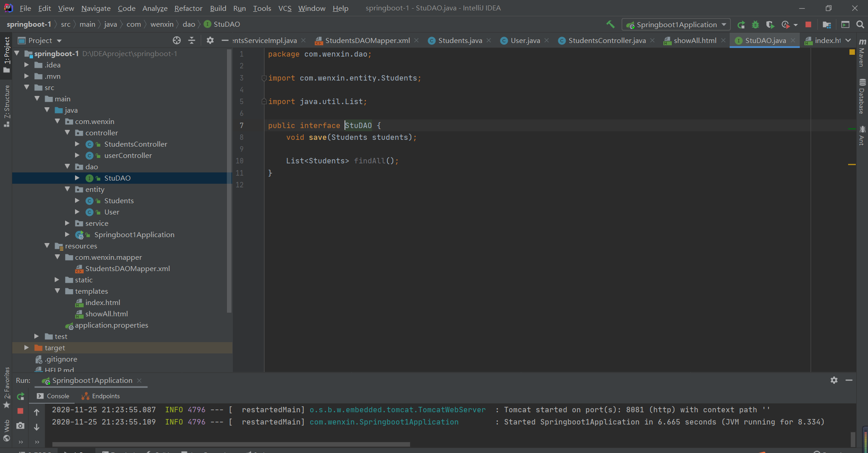Rerun application in Run panel
Screen dimensions: 868x453
[x=20, y=396]
